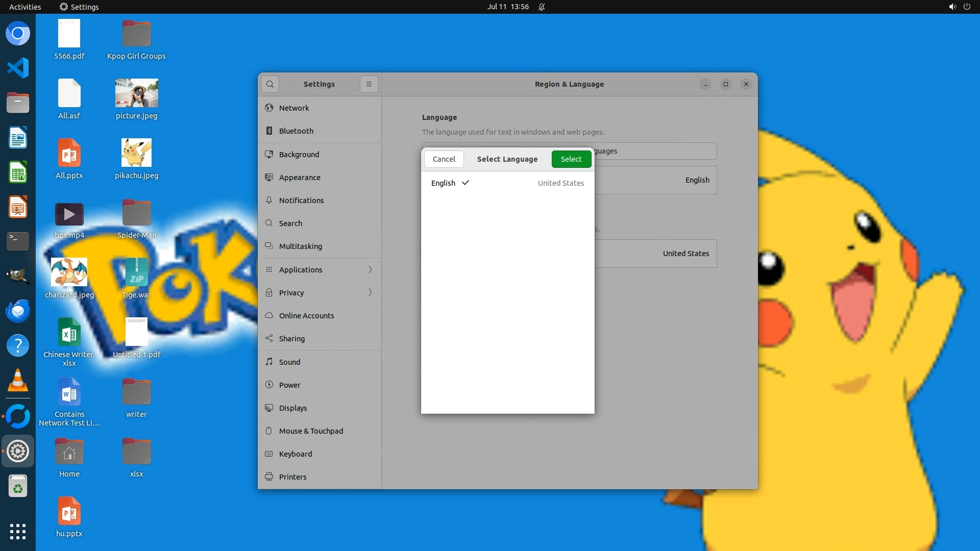Open Visual Studio Code from dock
The image size is (980, 551).
click(x=18, y=68)
